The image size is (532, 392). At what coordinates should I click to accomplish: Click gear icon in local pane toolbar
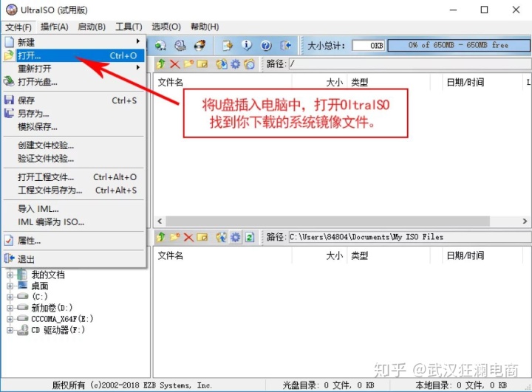(x=236, y=237)
